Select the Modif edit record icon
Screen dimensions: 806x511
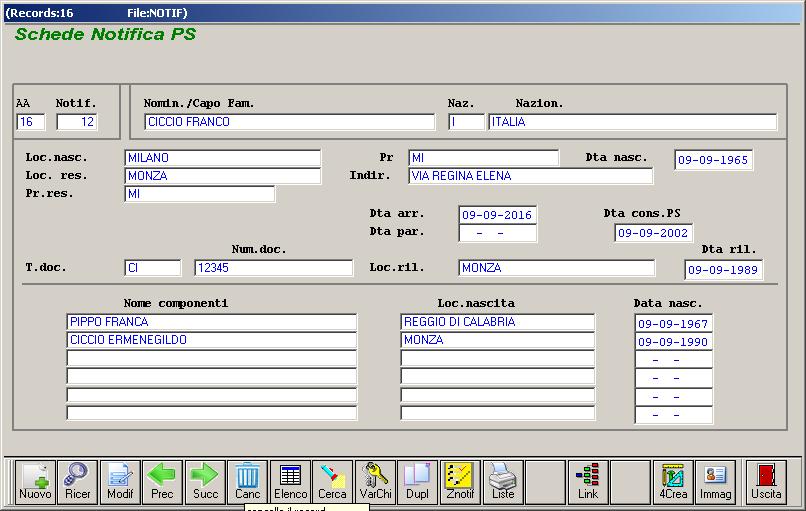coord(120,481)
